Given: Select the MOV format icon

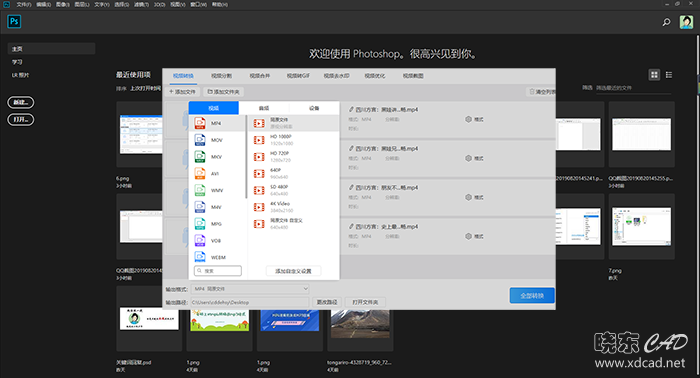Looking at the screenshot, I should point(200,140).
